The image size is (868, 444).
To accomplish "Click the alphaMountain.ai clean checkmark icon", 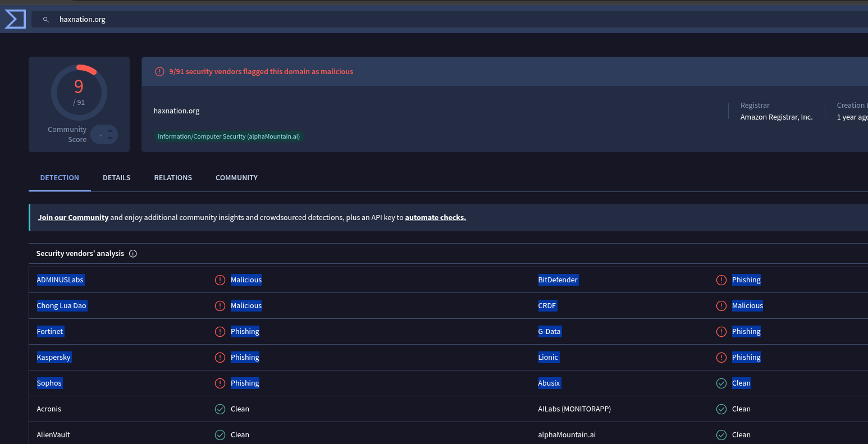I will click(721, 434).
